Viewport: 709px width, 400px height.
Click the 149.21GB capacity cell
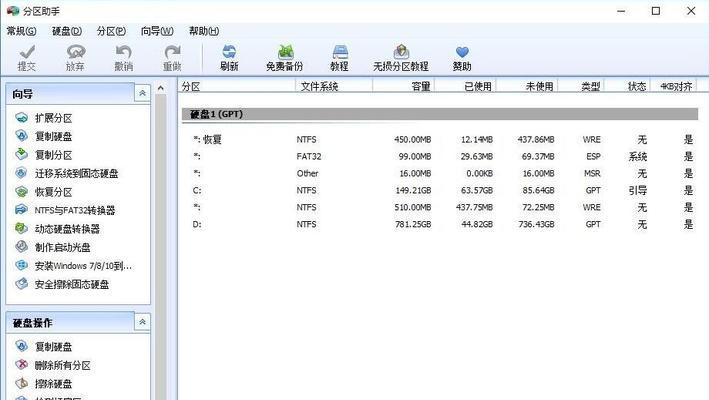tap(413, 190)
